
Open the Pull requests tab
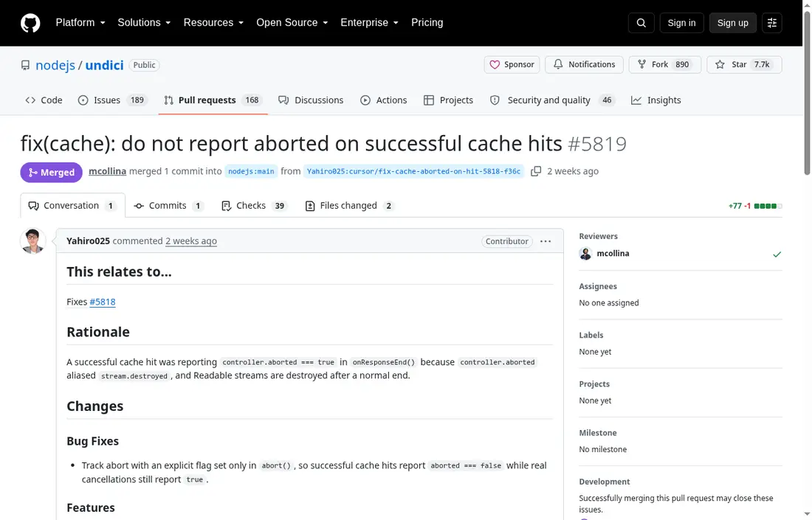point(213,100)
